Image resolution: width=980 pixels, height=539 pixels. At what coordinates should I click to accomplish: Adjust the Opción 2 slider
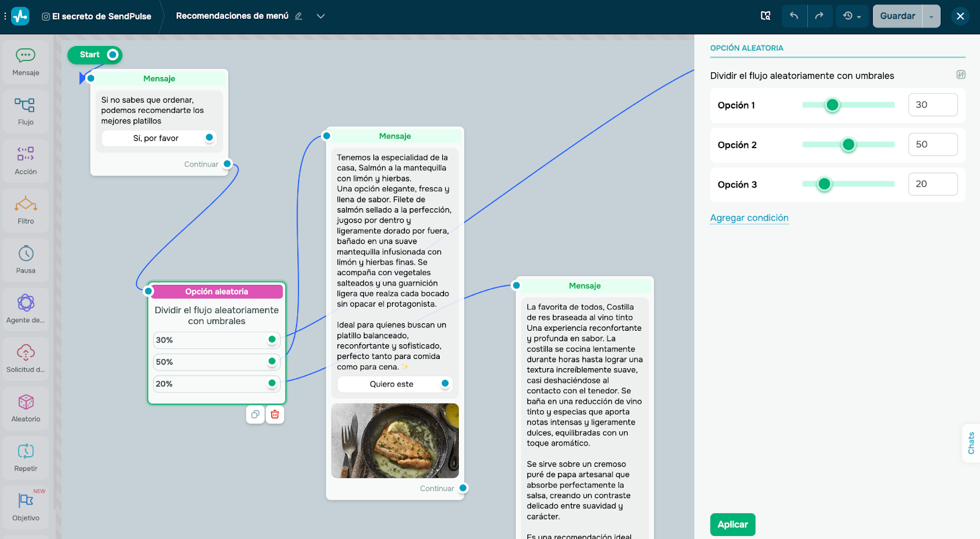pyautogui.click(x=848, y=145)
